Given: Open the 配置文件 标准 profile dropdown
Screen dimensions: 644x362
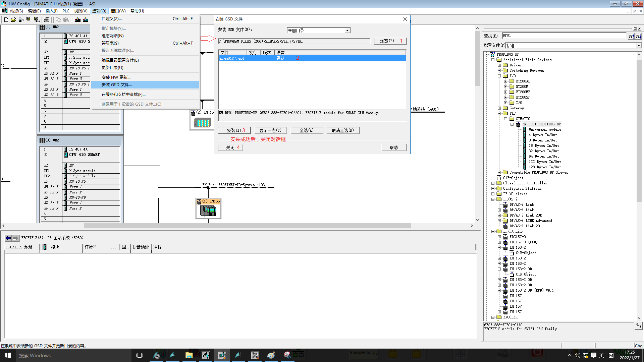Looking at the screenshot, I should tap(639, 46).
